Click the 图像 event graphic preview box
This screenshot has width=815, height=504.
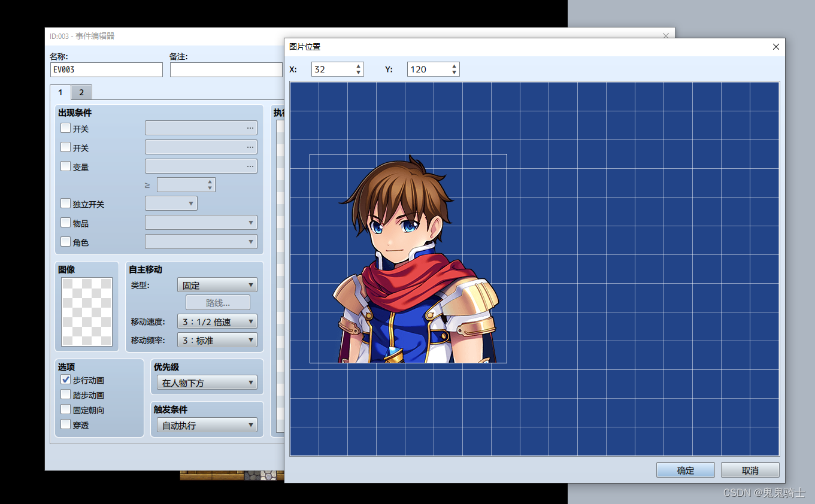pyautogui.click(x=87, y=312)
